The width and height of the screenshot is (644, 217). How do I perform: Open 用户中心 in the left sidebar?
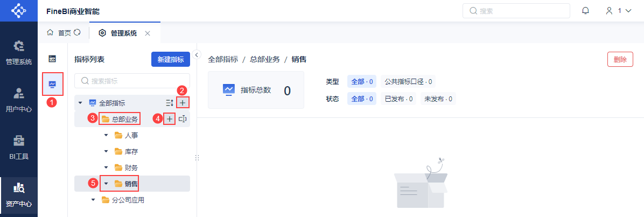[x=18, y=100]
